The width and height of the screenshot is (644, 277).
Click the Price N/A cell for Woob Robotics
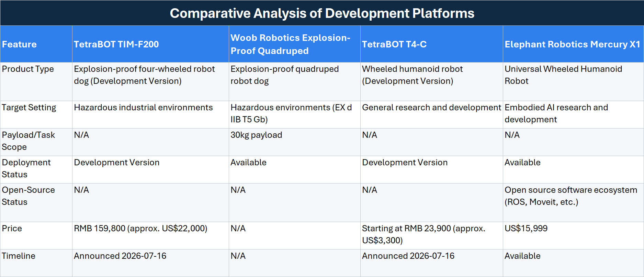point(294,235)
